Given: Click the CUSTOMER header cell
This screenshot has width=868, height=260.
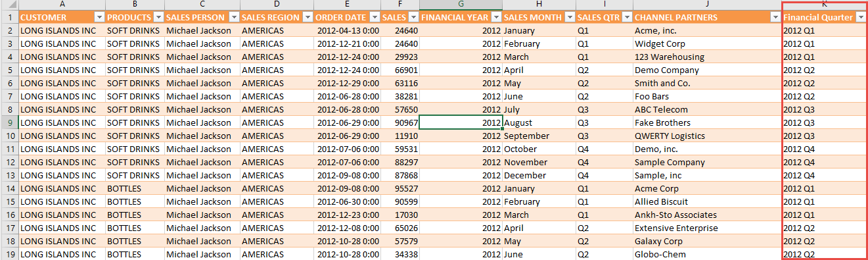Looking at the screenshot, I should pos(62,17).
